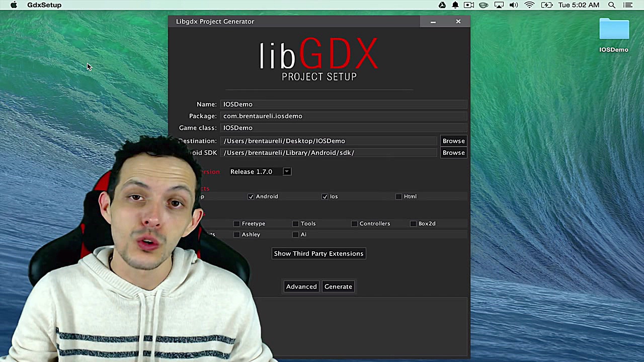Screen dimensions: 644x362
Task: Show Third Party Extensions
Action: click(318, 253)
